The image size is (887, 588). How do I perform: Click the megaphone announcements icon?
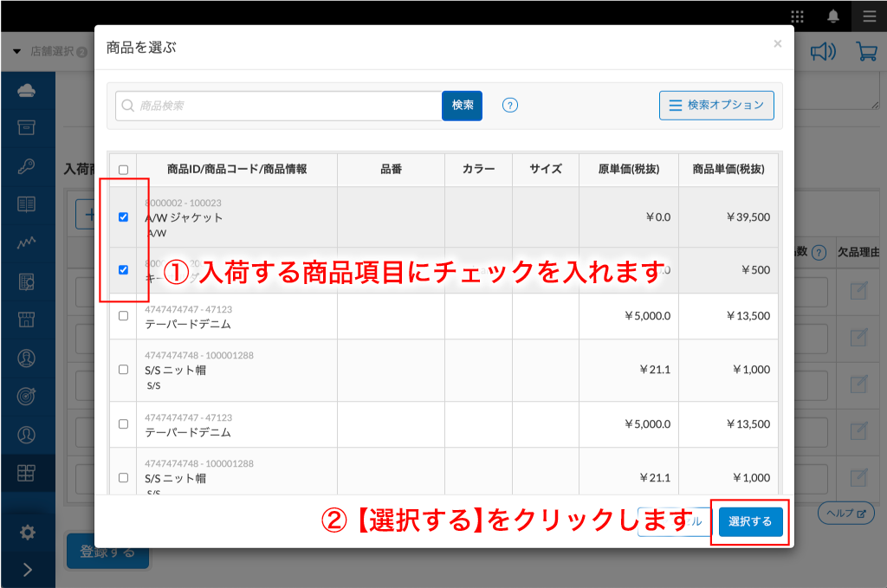822,52
